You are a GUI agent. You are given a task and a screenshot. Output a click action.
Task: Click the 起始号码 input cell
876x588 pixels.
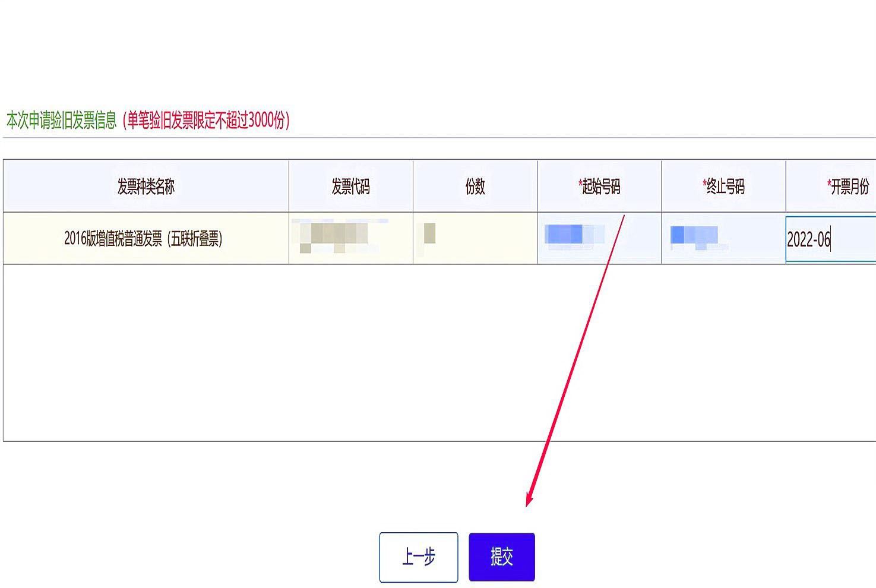click(599, 238)
